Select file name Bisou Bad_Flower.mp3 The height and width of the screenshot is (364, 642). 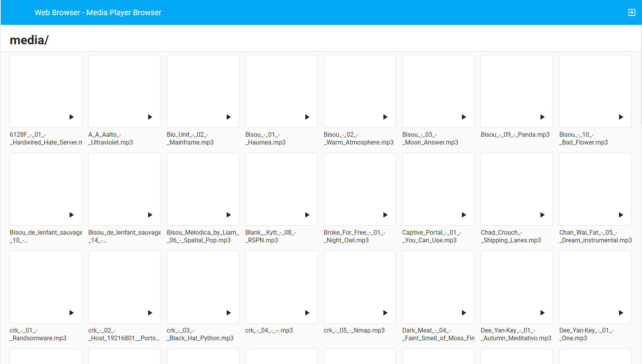(583, 139)
